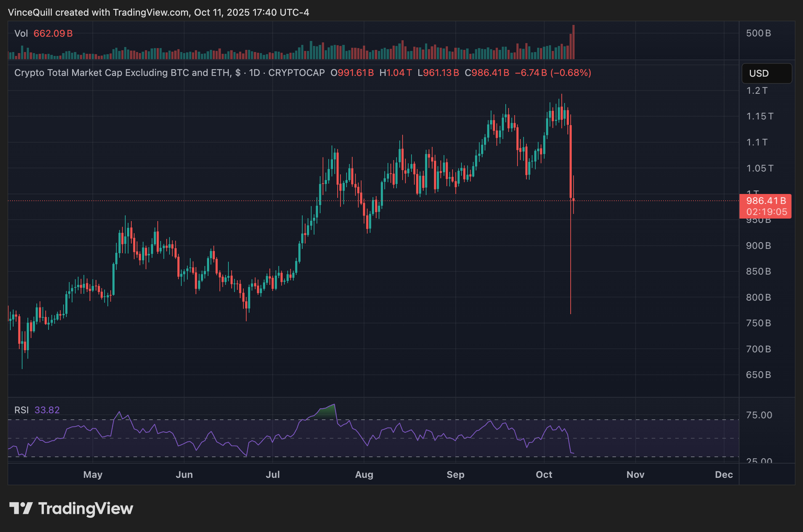Select the 1.2T price scale label
Viewport: 803px width, 532px height.
pos(758,91)
